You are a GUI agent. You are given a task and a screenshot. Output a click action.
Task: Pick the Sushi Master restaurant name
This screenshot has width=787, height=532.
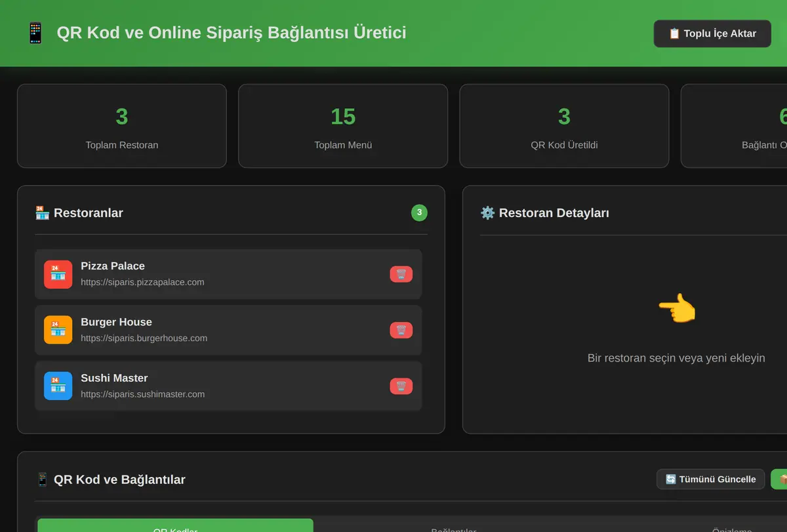pos(114,378)
